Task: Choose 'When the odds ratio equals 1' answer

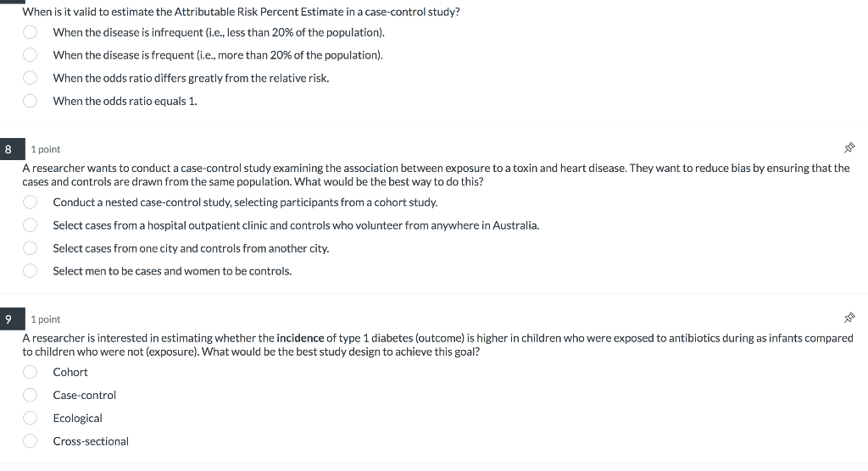Action: [30, 101]
